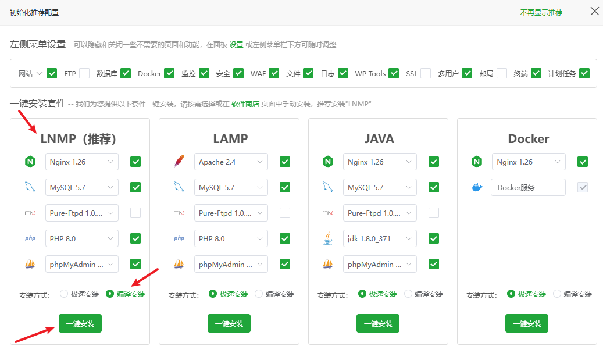Expand the Apache 2.4 version dropdown
Image resolution: width=603 pixels, height=364 pixels.
231,162
